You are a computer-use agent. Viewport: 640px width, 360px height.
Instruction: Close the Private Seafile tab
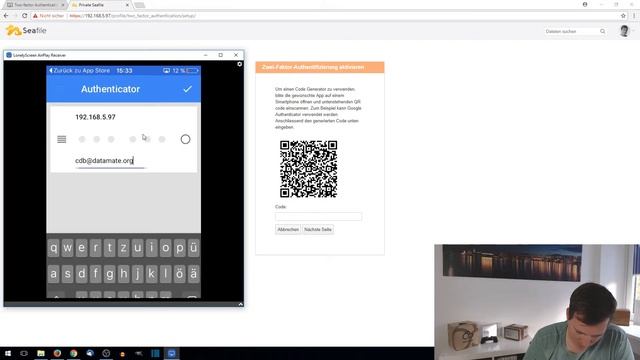(127, 5)
